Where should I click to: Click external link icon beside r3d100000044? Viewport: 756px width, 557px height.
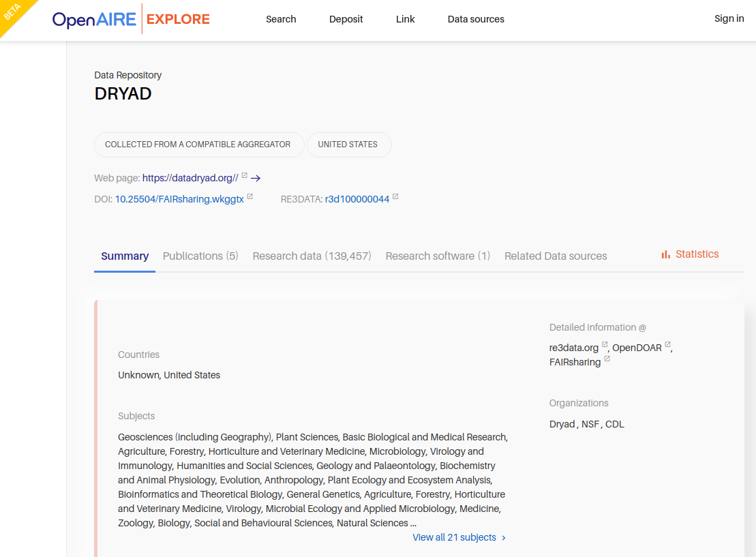tap(395, 197)
